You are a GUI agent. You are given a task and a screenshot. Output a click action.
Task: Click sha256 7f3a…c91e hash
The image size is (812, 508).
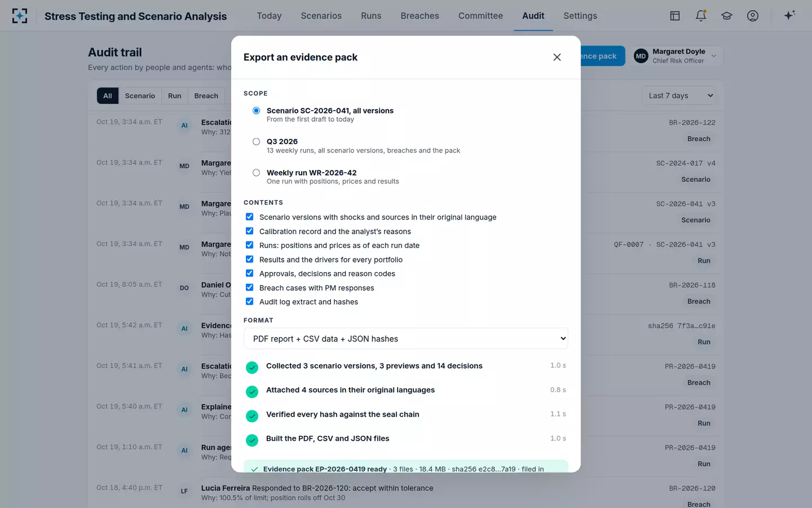682,326
